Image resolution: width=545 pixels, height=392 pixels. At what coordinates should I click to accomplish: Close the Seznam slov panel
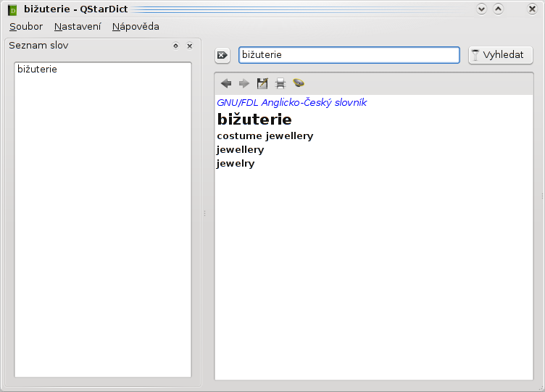(189, 46)
